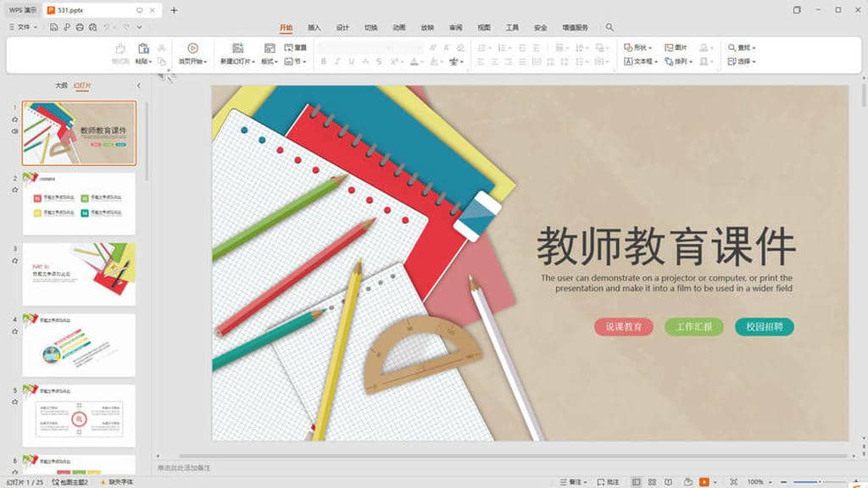
Task: Toggle underline formatting
Action: pyautogui.click(x=351, y=60)
